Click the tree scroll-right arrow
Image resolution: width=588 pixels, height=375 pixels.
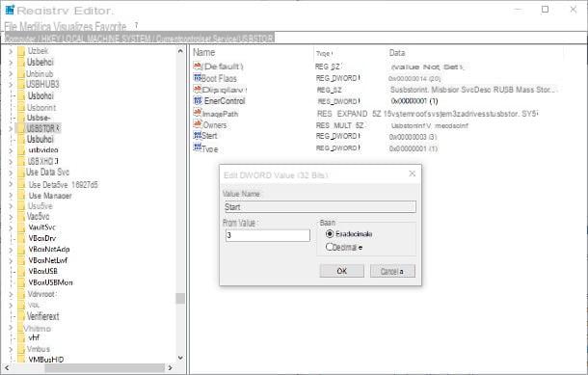click(x=170, y=368)
